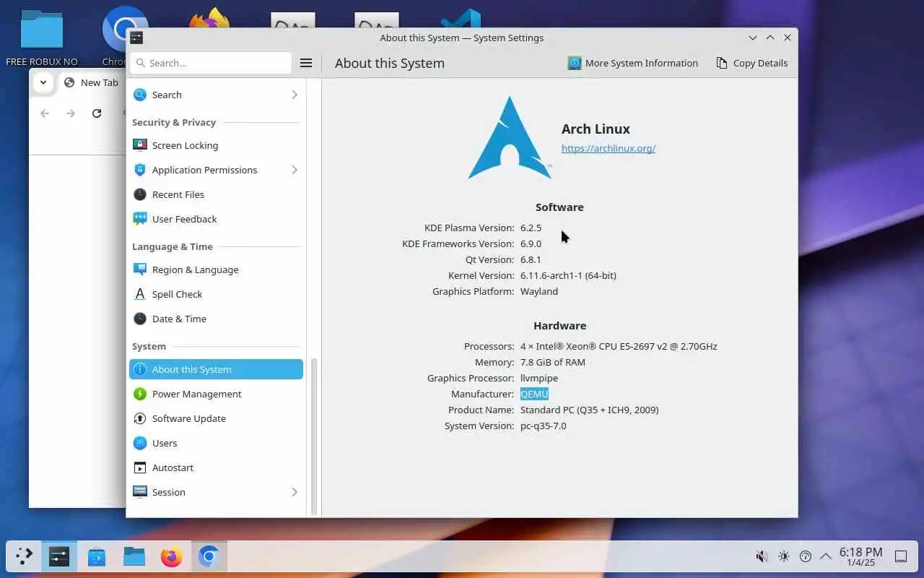The width and height of the screenshot is (924, 578).
Task: Open Autostart settings
Action: 216,467
